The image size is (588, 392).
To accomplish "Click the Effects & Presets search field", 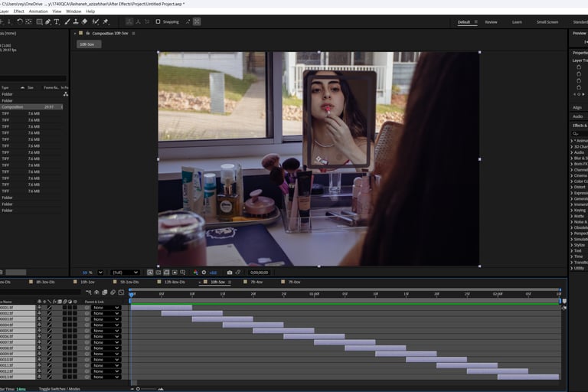I will click(x=580, y=133).
